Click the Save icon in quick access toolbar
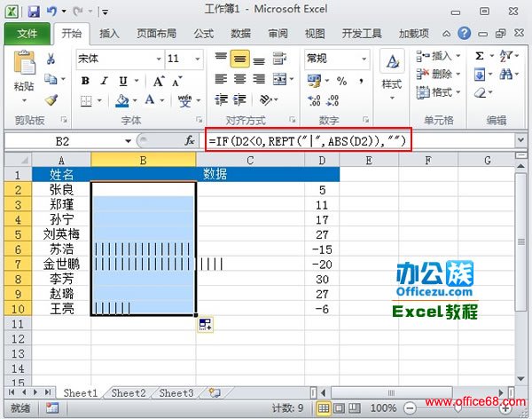 [x=34, y=12]
